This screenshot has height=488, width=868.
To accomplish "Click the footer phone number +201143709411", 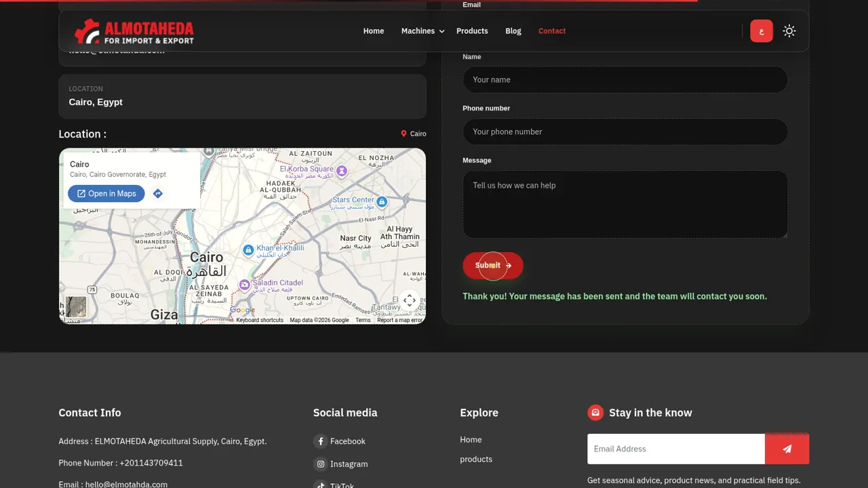I will coord(151,463).
